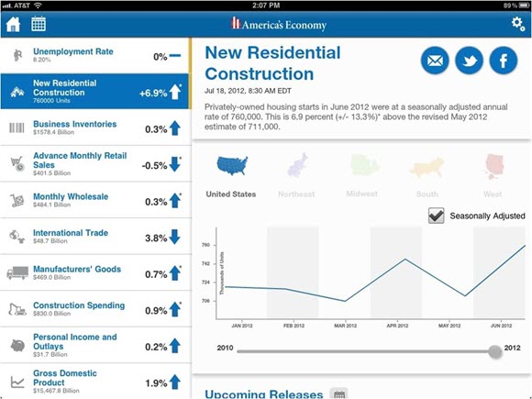532x399 pixels.
Task: Click the release date Jul 18, 2012 text
Action: click(x=248, y=91)
